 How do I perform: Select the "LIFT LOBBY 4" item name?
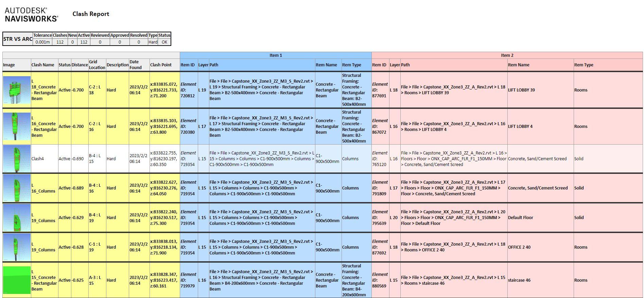pos(520,127)
